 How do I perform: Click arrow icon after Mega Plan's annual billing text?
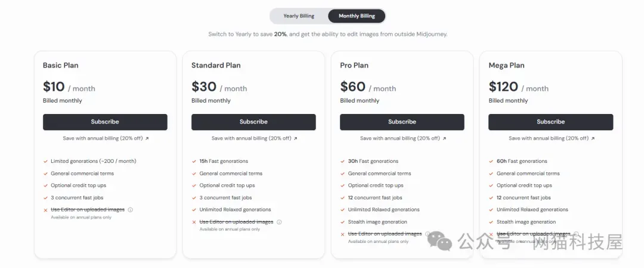(593, 138)
